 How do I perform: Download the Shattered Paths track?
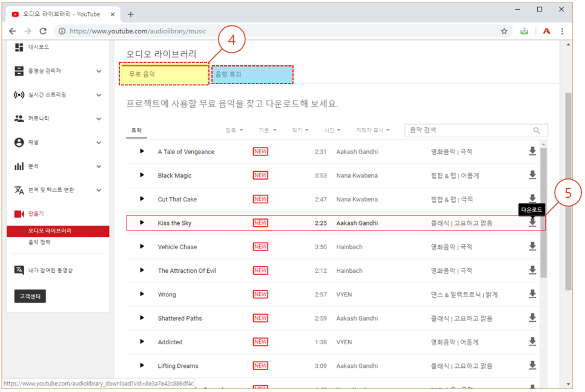click(532, 318)
